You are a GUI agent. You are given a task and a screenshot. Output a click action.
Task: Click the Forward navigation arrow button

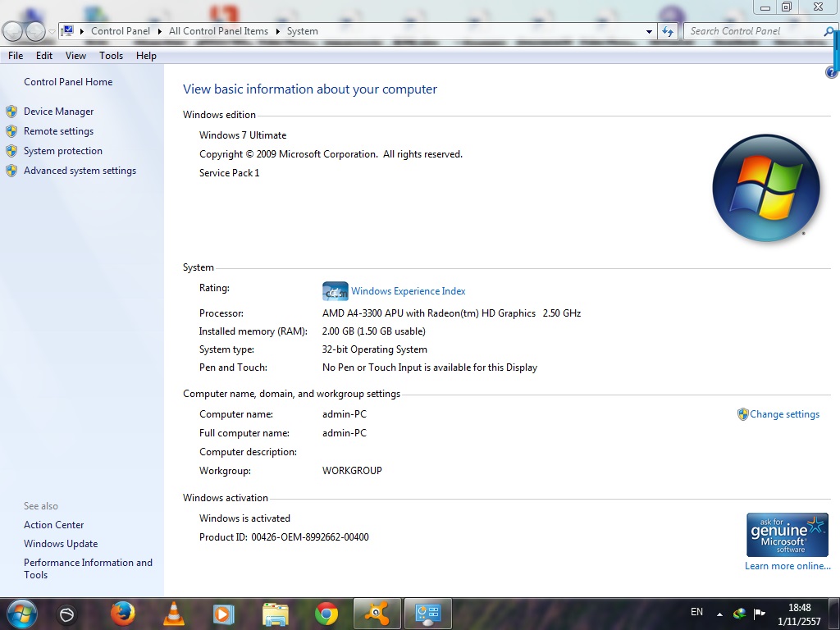[x=35, y=32]
